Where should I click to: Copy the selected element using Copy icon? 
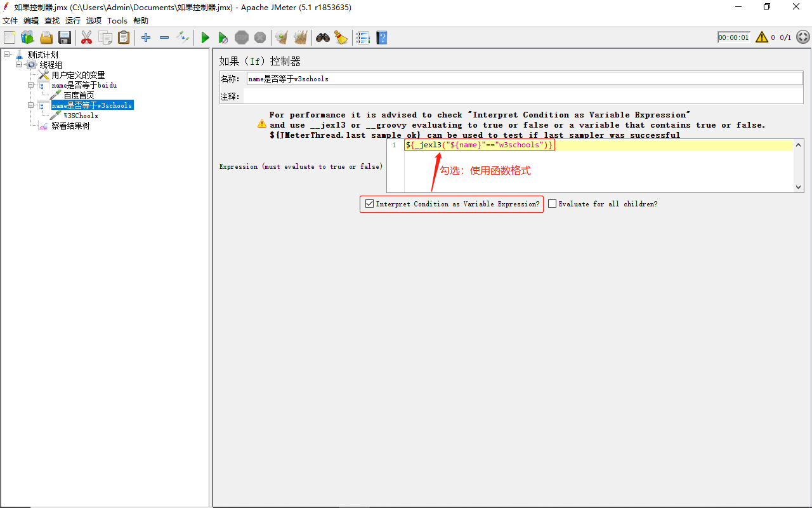point(105,37)
